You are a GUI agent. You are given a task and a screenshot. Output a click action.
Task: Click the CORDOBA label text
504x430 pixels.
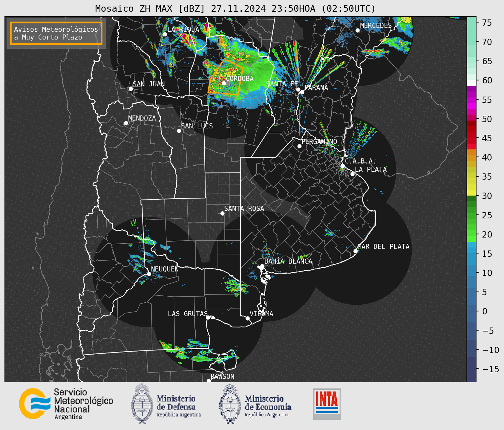point(240,79)
